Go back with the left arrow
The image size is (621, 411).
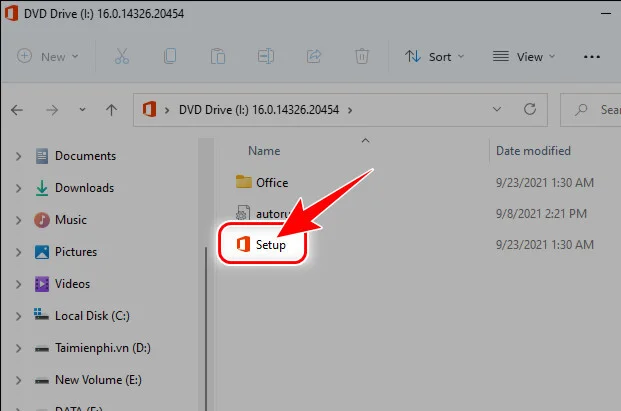[x=17, y=110]
